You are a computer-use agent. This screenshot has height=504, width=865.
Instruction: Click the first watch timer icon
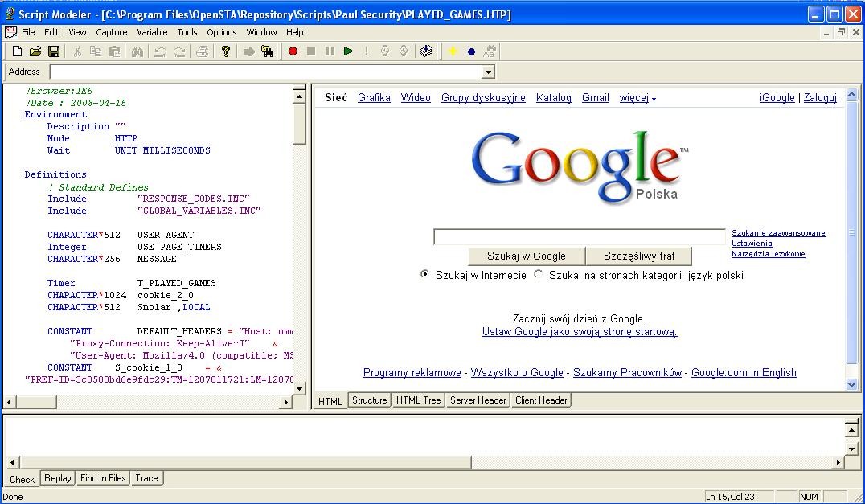point(385,51)
